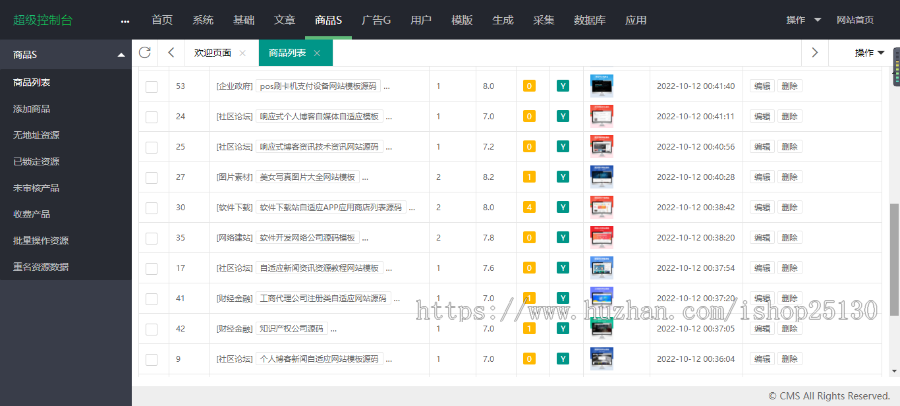Open the 数据库 top menu
This screenshot has height=406, width=900.
(x=589, y=20)
